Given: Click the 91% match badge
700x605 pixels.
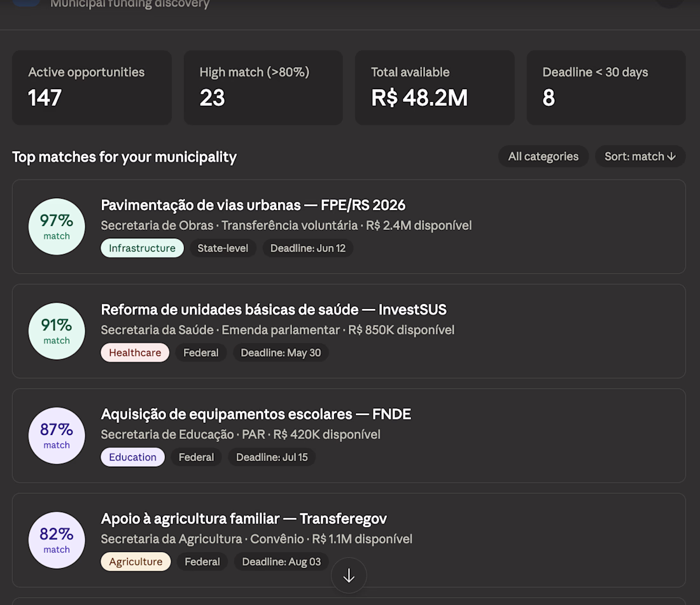Looking at the screenshot, I should pyautogui.click(x=57, y=331).
